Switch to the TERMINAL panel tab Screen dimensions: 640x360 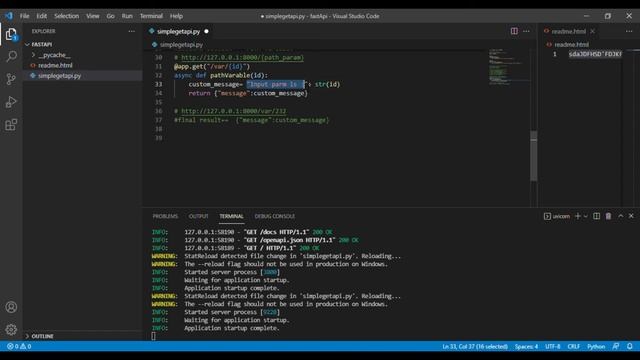click(231, 216)
